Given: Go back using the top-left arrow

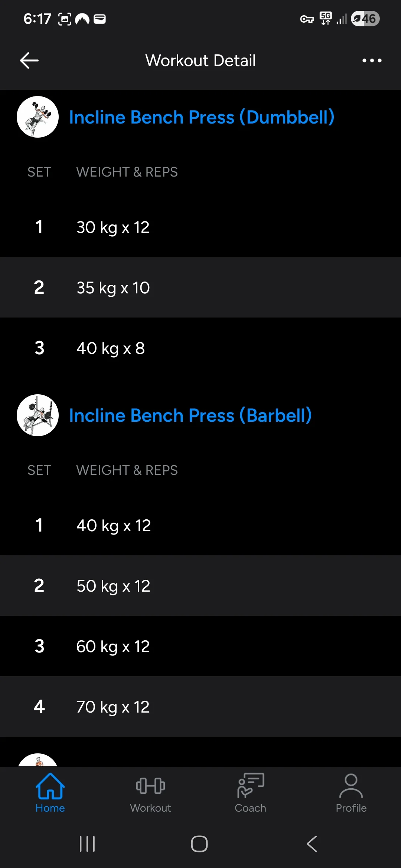Looking at the screenshot, I should 29,60.
